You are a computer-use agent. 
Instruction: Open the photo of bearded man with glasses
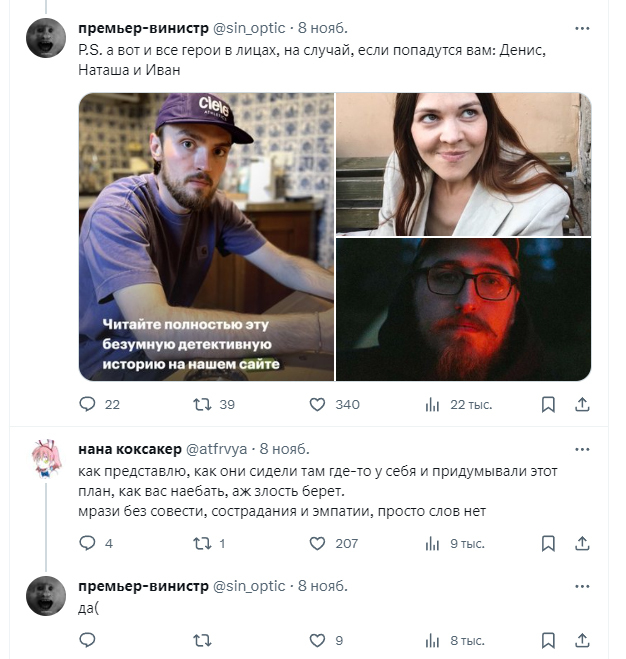pyautogui.click(x=463, y=310)
